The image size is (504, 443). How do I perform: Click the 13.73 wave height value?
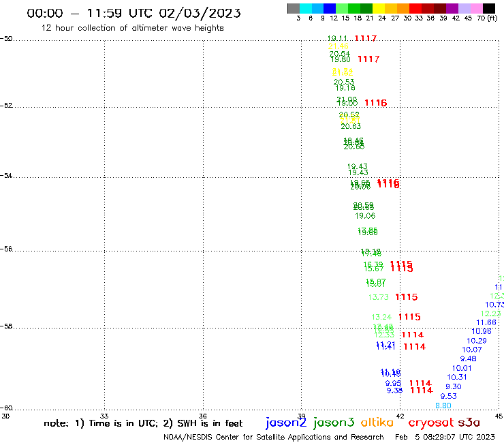(x=378, y=297)
